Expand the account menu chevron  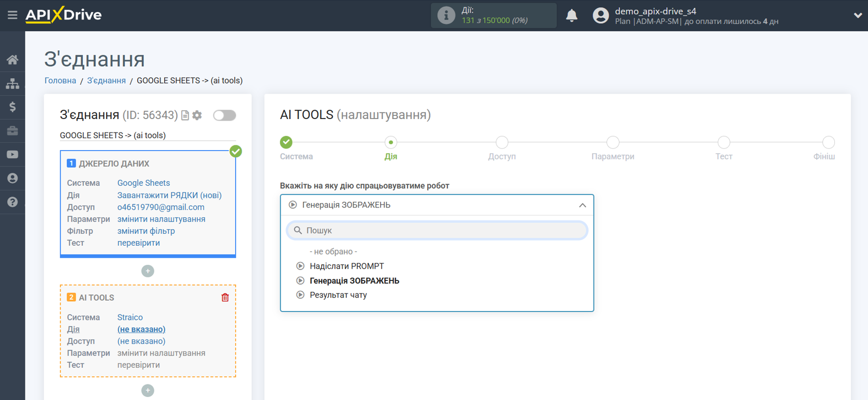[x=857, y=16]
